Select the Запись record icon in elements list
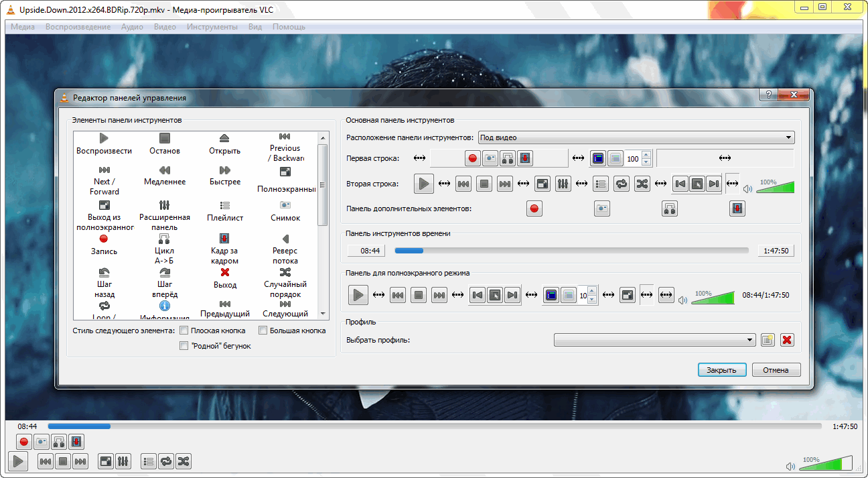 pos(104,239)
